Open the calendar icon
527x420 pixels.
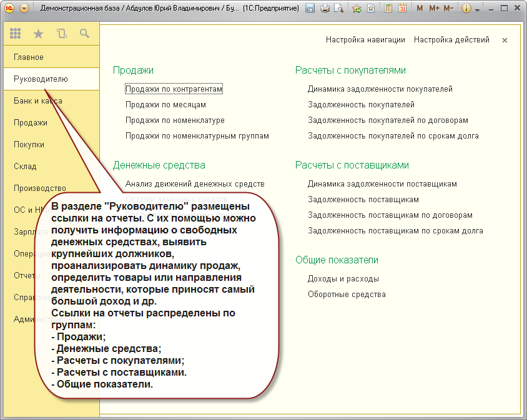[402, 9]
